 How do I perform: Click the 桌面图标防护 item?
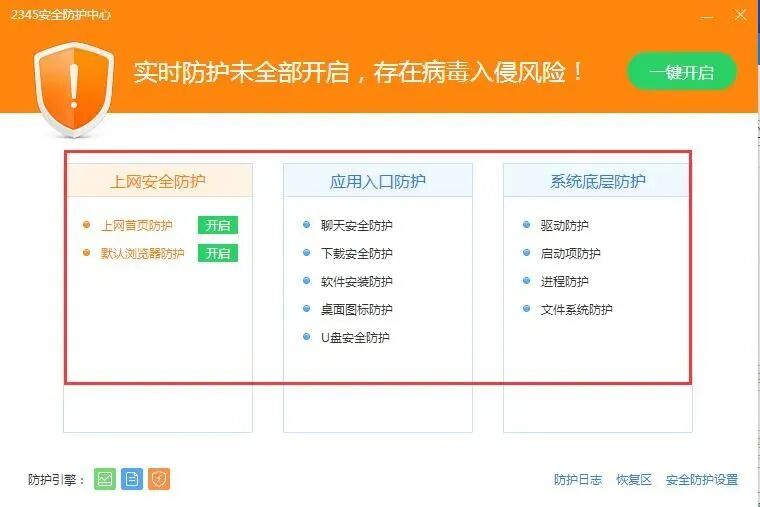pyautogui.click(x=356, y=310)
